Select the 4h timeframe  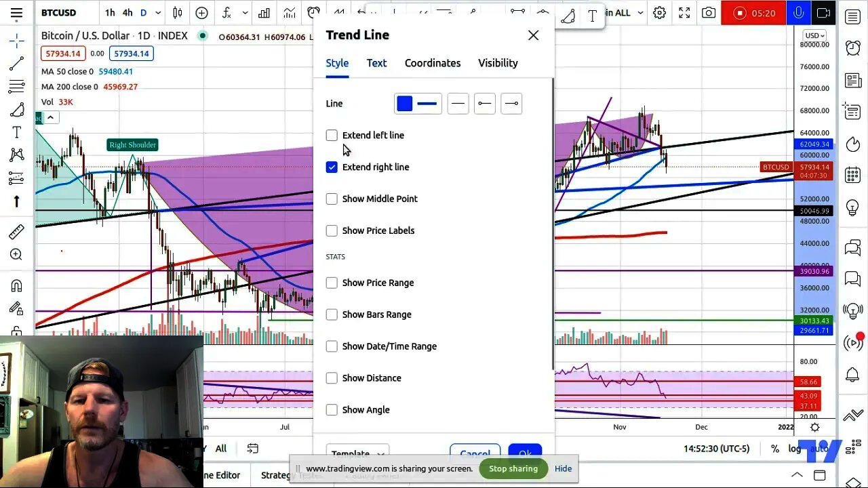tap(127, 13)
